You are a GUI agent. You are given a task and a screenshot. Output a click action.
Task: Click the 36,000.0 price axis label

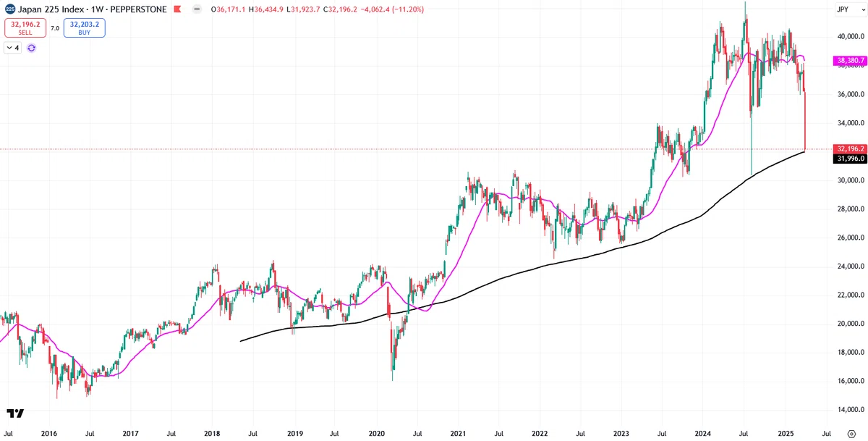coord(851,94)
